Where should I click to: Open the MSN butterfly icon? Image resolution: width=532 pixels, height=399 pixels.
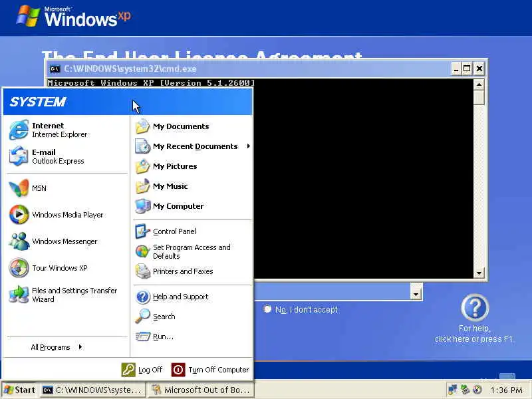click(19, 188)
